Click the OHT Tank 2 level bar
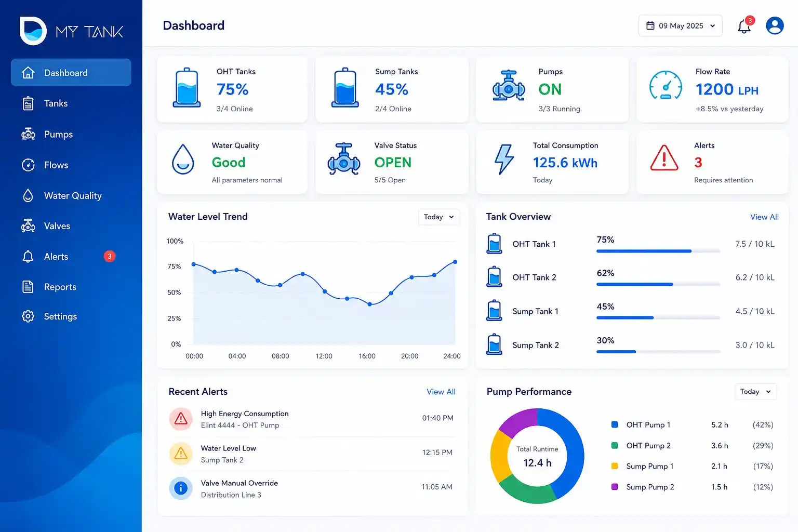 pos(658,284)
